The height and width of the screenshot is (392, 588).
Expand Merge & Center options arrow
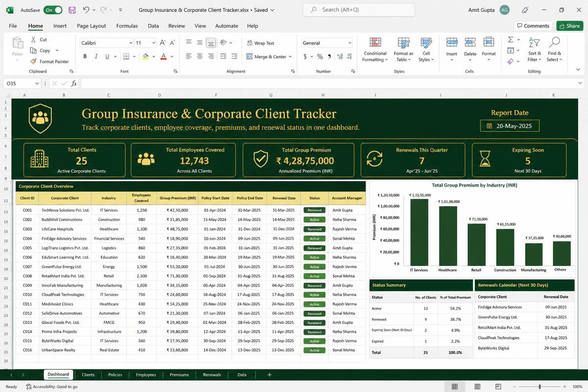coord(290,57)
